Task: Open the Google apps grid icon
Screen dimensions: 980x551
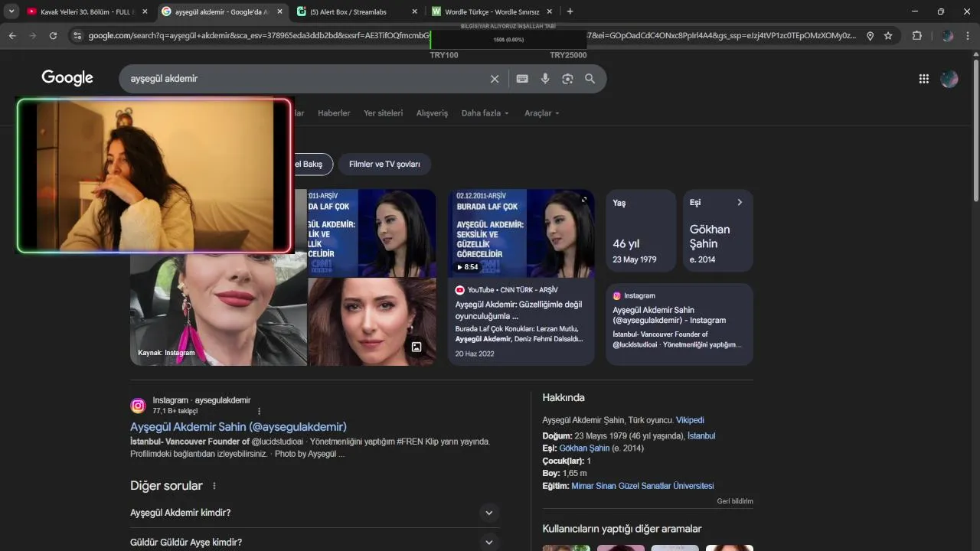Action: (924, 79)
